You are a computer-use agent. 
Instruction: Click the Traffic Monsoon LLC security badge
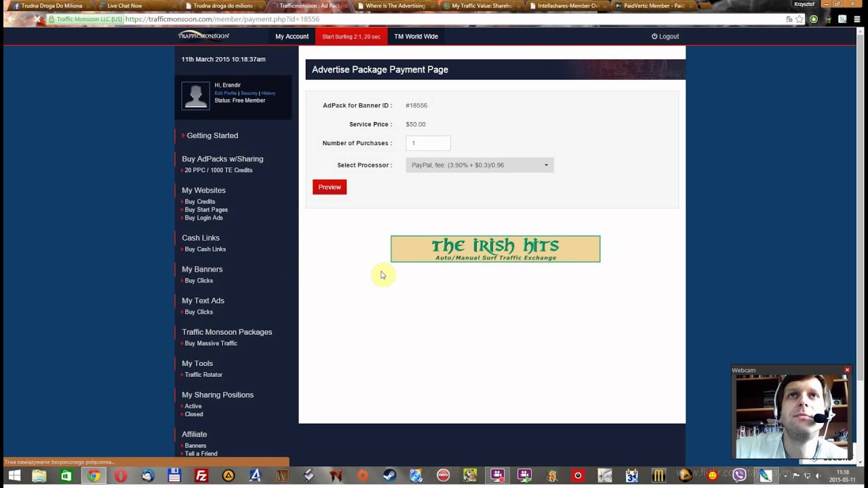click(84, 19)
